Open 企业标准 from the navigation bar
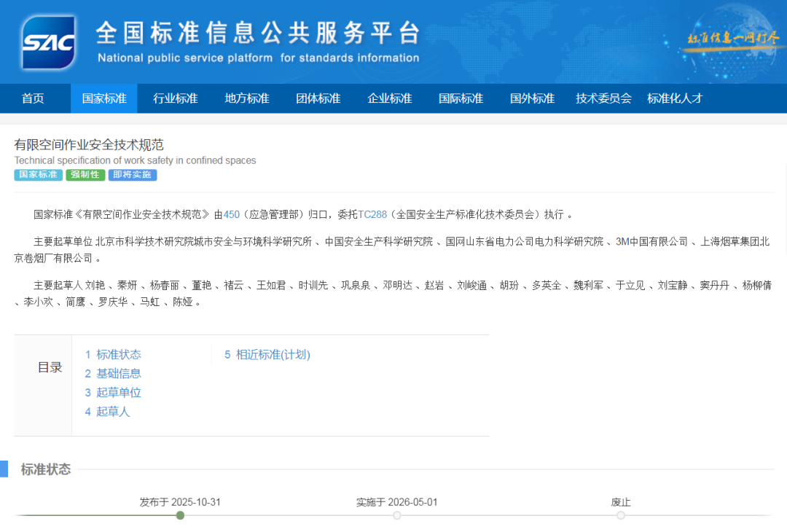The image size is (787, 532). [x=390, y=98]
